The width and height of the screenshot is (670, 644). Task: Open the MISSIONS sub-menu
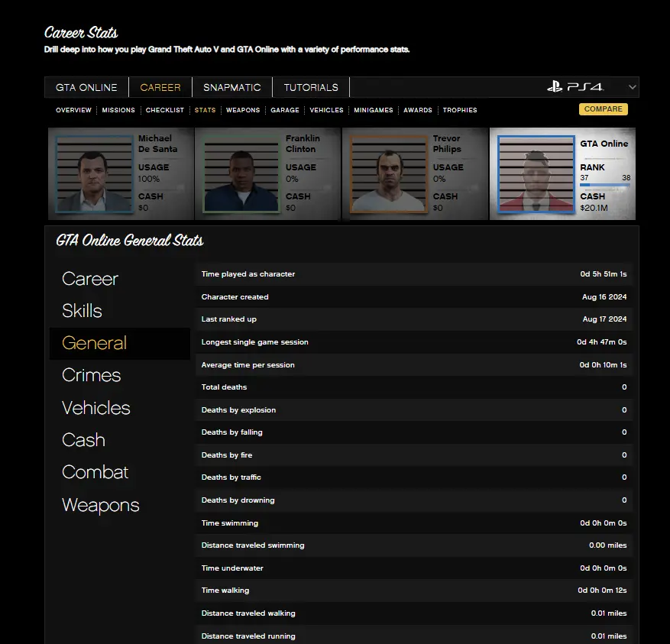(118, 110)
